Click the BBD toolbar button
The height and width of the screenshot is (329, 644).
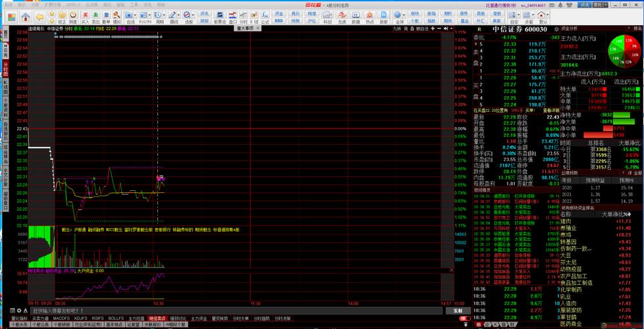pyautogui.click(x=279, y=21)
